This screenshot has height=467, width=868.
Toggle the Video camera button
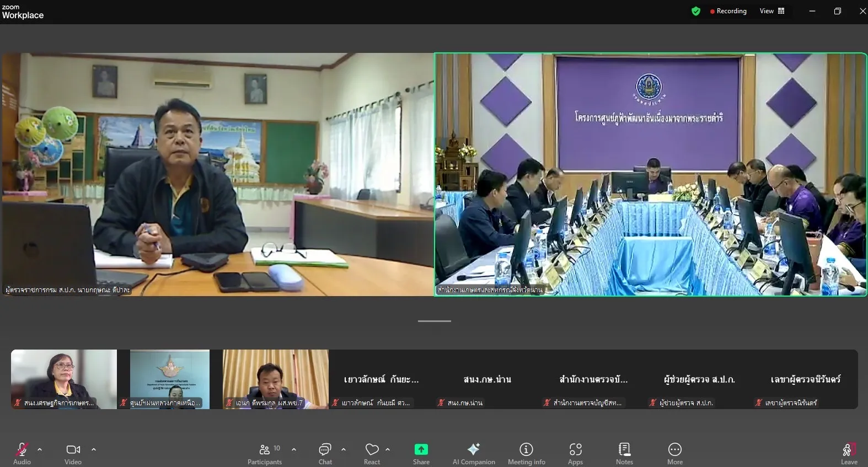[x=73, y=453]
